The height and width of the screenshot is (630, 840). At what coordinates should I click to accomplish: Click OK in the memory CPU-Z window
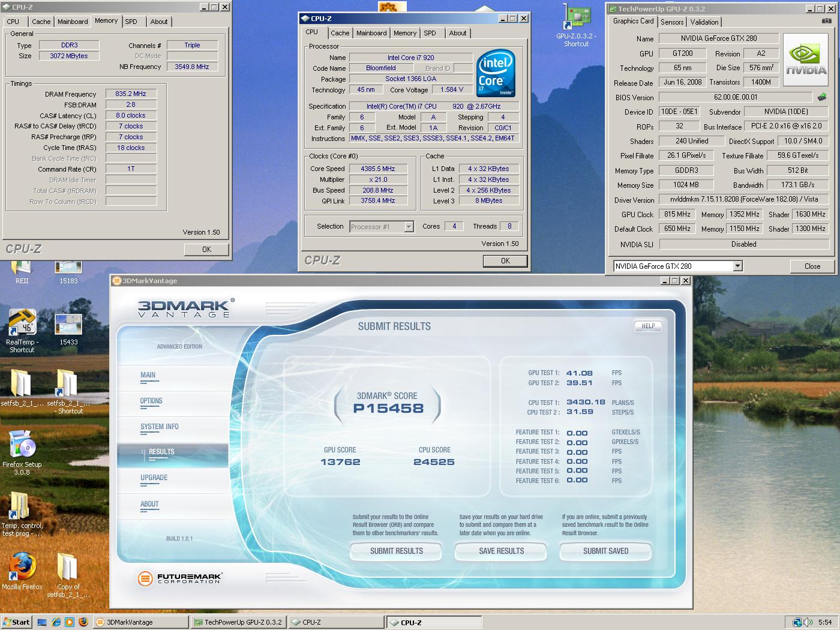tap(206, 249)
